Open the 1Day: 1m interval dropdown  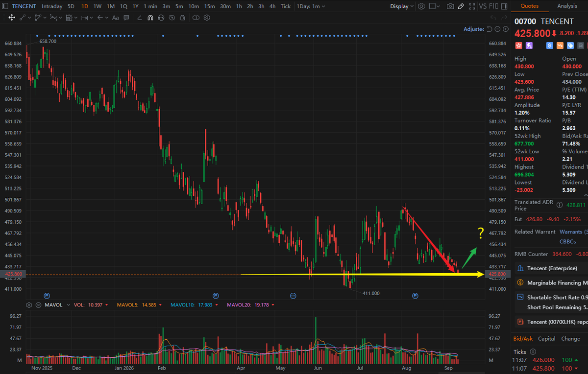310,6
